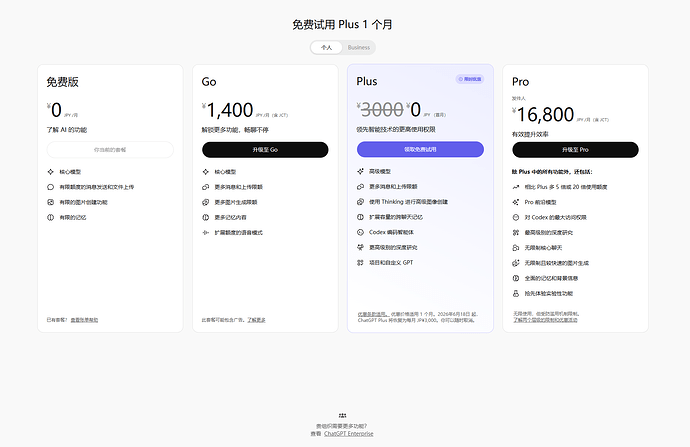The image size is (690, 447).
Task: Open the 了解更多 link in Go card
Action: [x=256, y=320]
